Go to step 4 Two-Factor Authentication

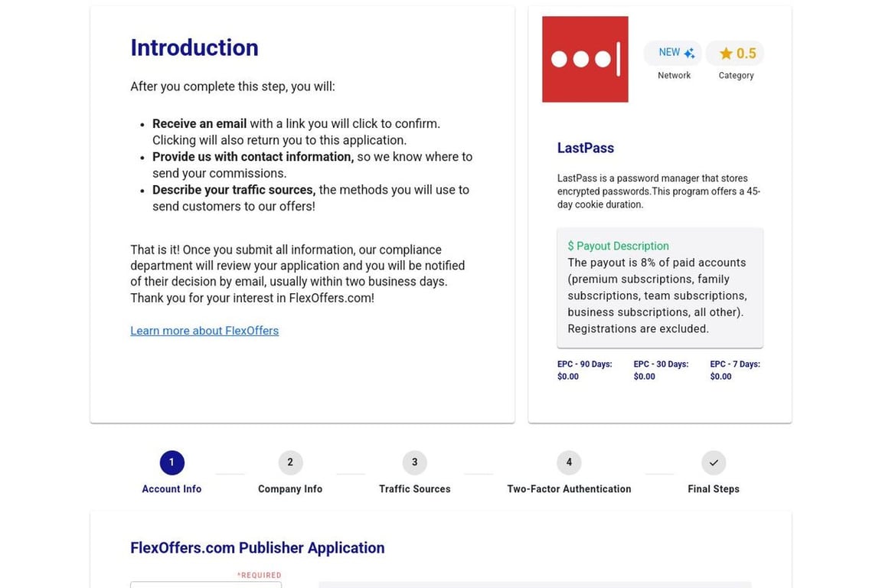569,472
